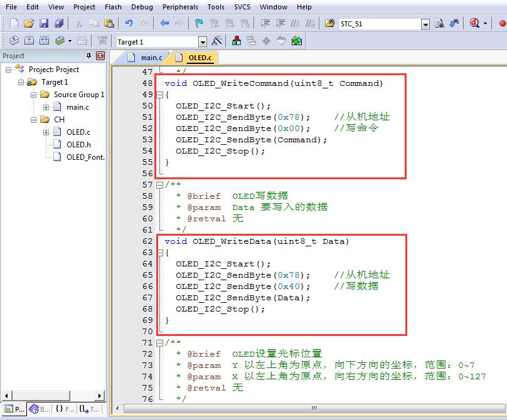
Task: Click the editor horizontal scrollbar thumb
Action: pyautogui.click(x=314, y=408)
